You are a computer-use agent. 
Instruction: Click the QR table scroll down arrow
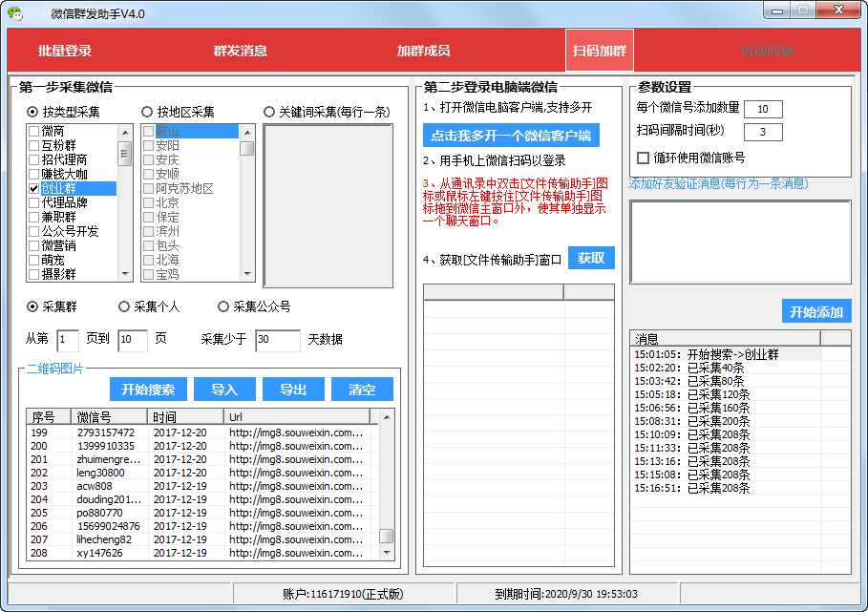(x=387, y=553)
